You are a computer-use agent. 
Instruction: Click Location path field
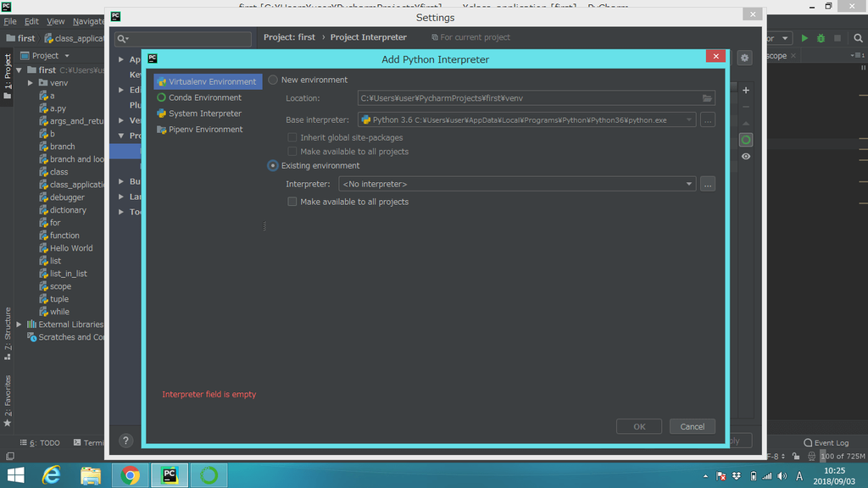click(536, 98)
